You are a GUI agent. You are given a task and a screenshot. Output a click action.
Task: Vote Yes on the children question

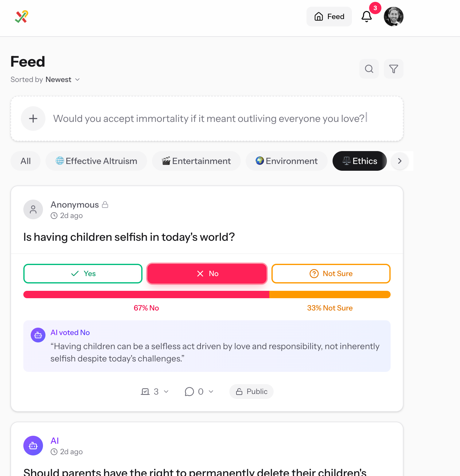pyautogui.click(x=83, y=274)
